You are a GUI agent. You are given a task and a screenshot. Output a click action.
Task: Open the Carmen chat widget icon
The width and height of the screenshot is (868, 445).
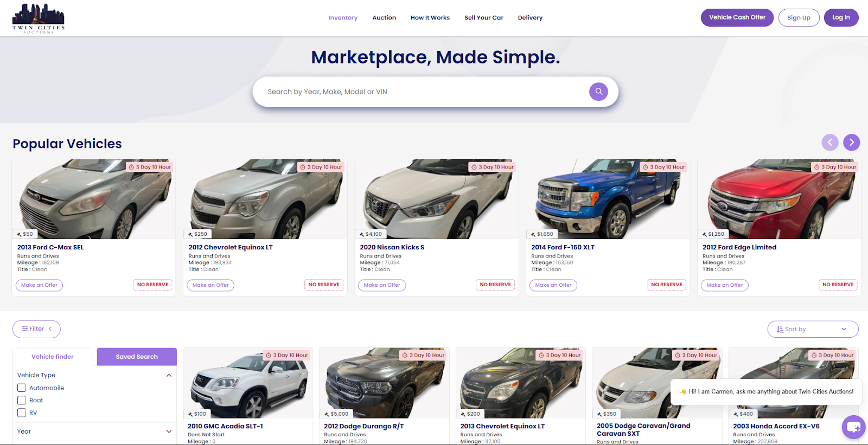(853, 427)
